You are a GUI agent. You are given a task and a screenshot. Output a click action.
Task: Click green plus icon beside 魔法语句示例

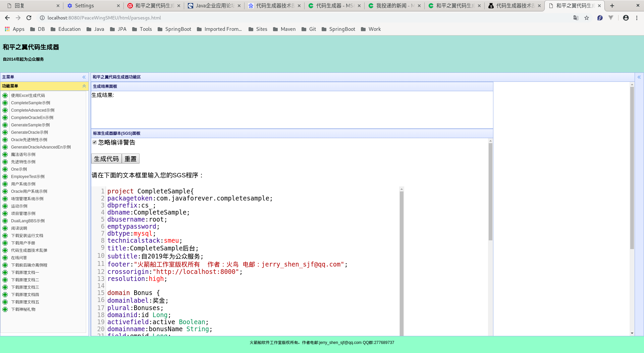(x=5, y=155)
